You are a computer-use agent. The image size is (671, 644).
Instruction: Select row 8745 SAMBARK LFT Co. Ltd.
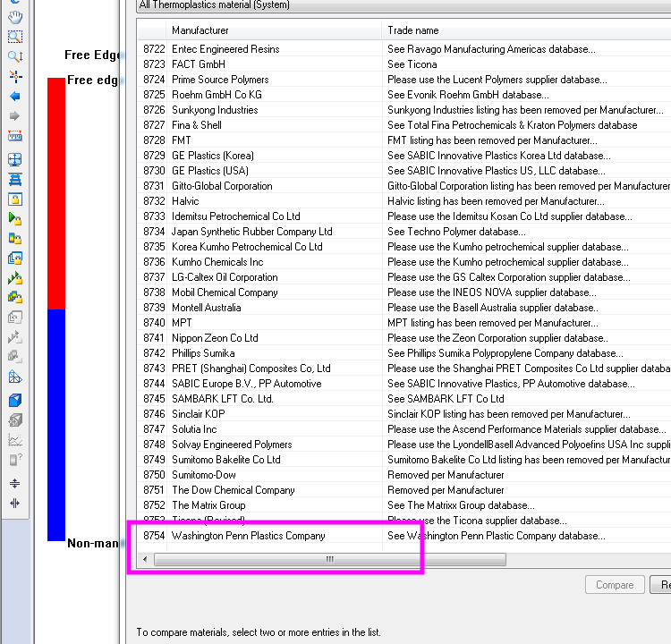pyautogui.click(x=404, y=398)
